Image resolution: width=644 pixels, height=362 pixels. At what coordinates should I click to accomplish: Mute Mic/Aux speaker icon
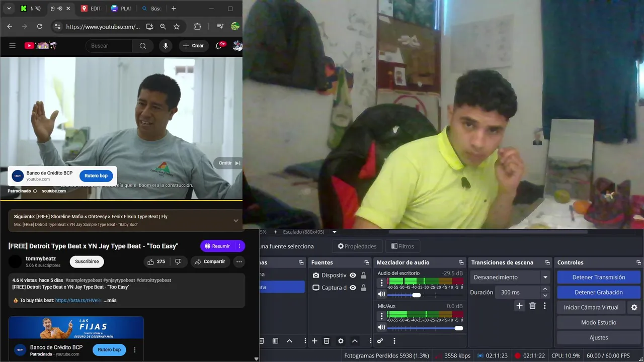click(381, 327)
